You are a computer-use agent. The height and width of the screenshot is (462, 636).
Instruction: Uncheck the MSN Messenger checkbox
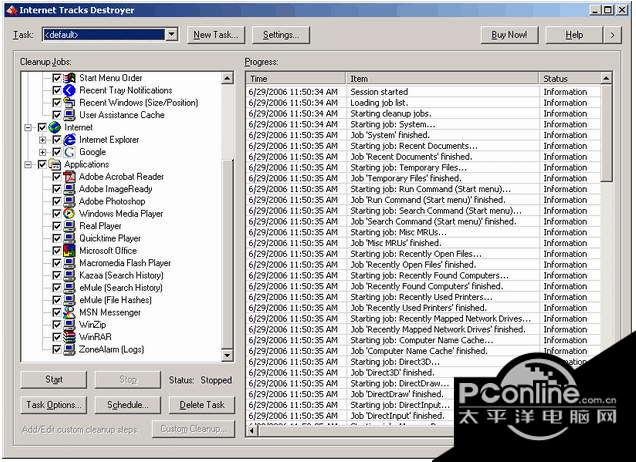point(57,312)
